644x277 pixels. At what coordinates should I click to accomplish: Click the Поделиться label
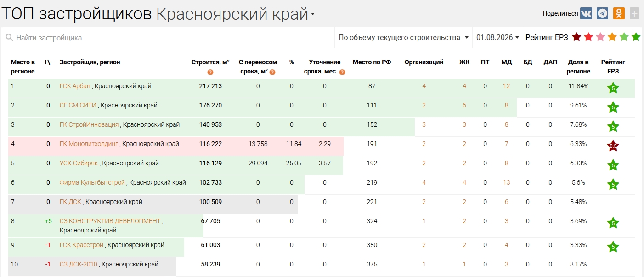tap(560, 13)
